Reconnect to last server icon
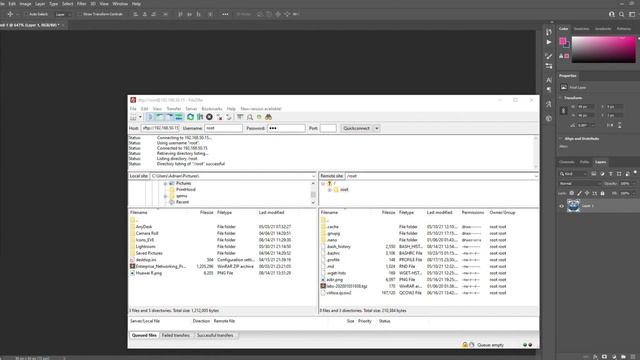 (x=229, y=117)
